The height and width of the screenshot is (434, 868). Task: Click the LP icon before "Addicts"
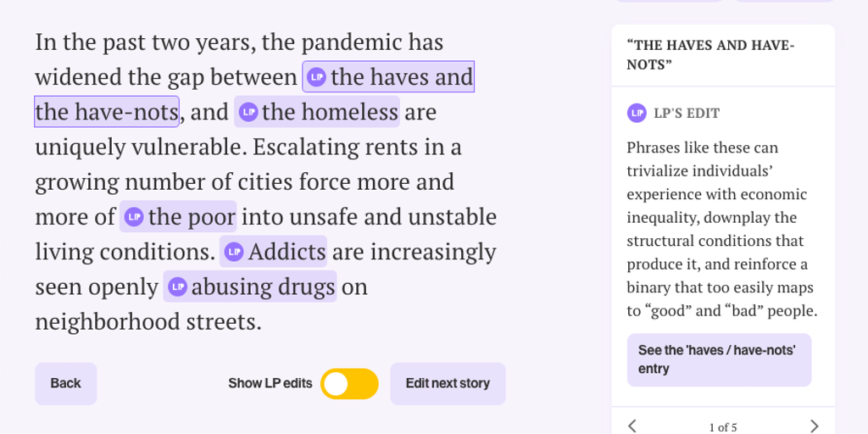[x=233, y=252]
